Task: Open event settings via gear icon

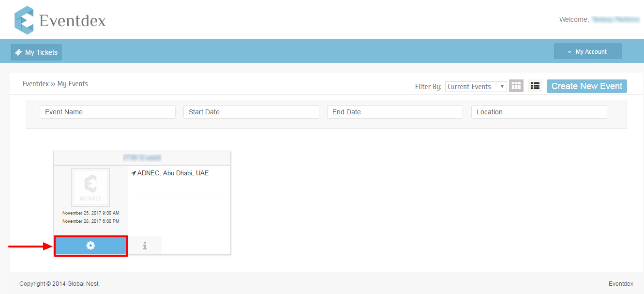Action: [90, 246]
